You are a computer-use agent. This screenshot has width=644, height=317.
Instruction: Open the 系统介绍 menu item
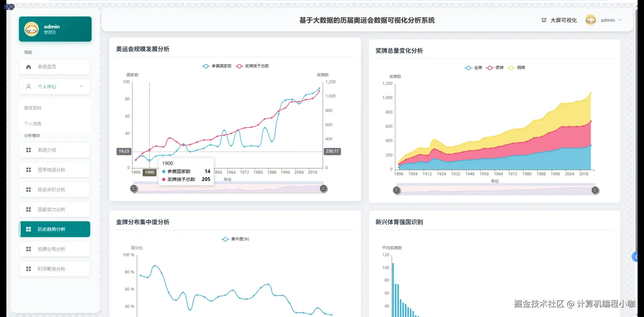[x=55, y=150]
